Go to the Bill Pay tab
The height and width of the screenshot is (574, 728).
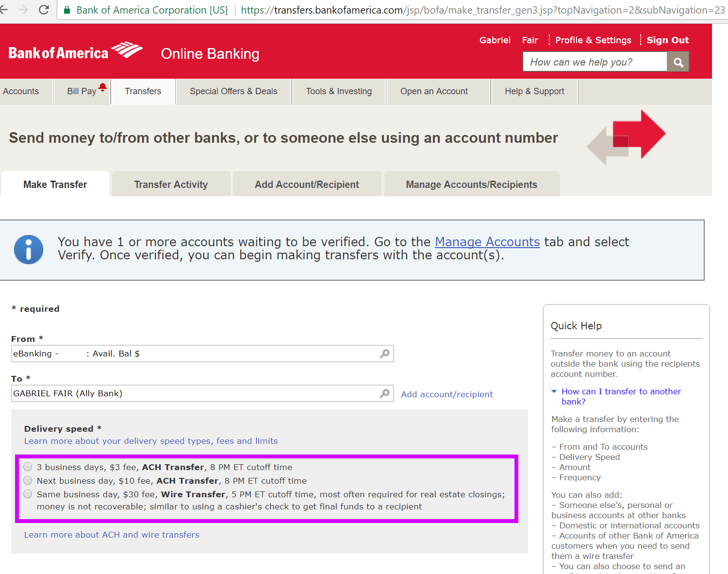(82, 91)
